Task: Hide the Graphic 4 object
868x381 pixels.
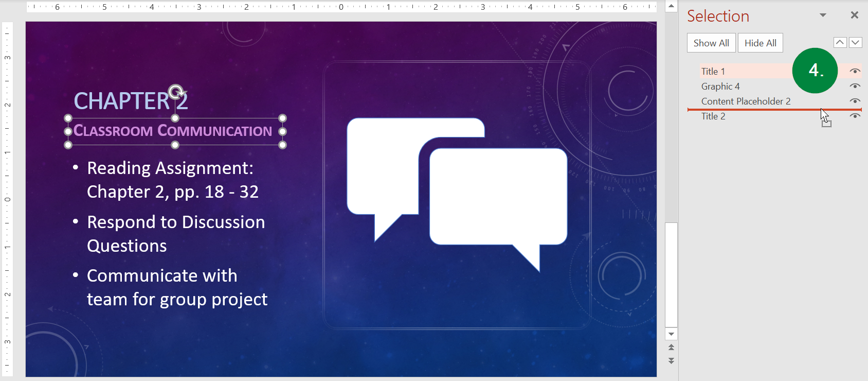Action: (x=855, y=86)
